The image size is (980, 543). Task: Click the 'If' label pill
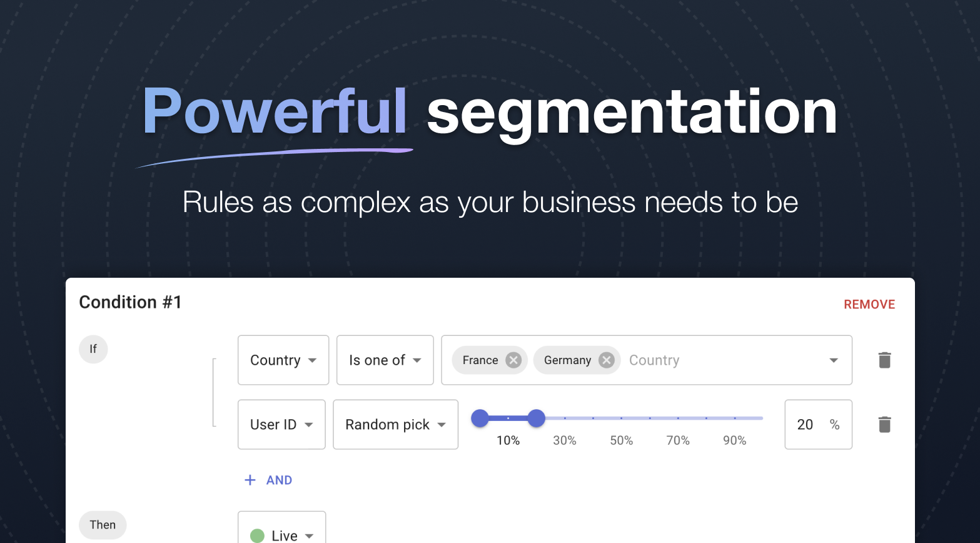pos(93,349)
